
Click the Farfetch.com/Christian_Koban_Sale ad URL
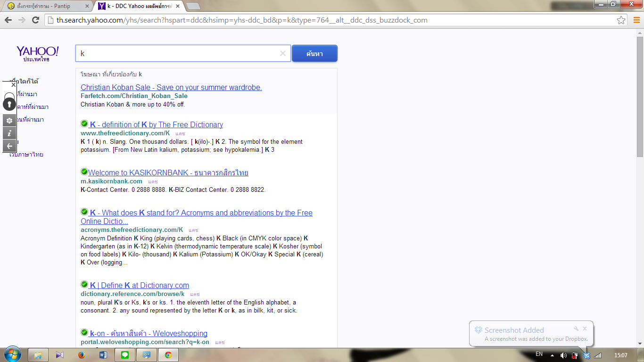coord(134,96)
